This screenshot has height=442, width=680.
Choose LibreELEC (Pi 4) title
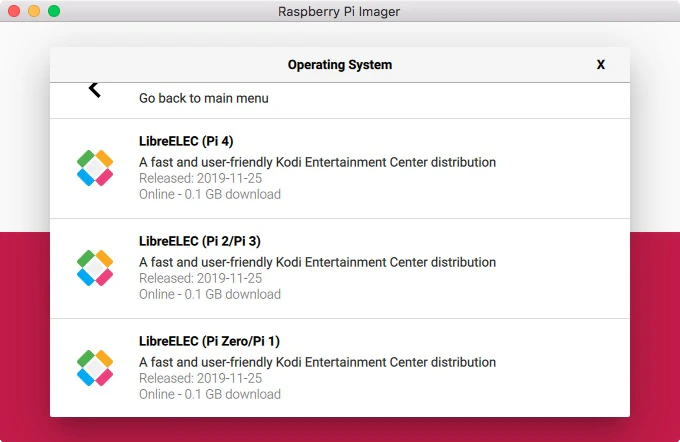point(186,141)
